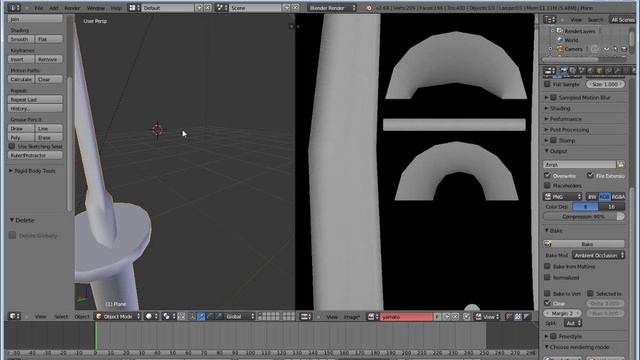Open the Add menu
The height and width of the screenshot is (360, 640).
pyautogui.click(x=54, y=8)
